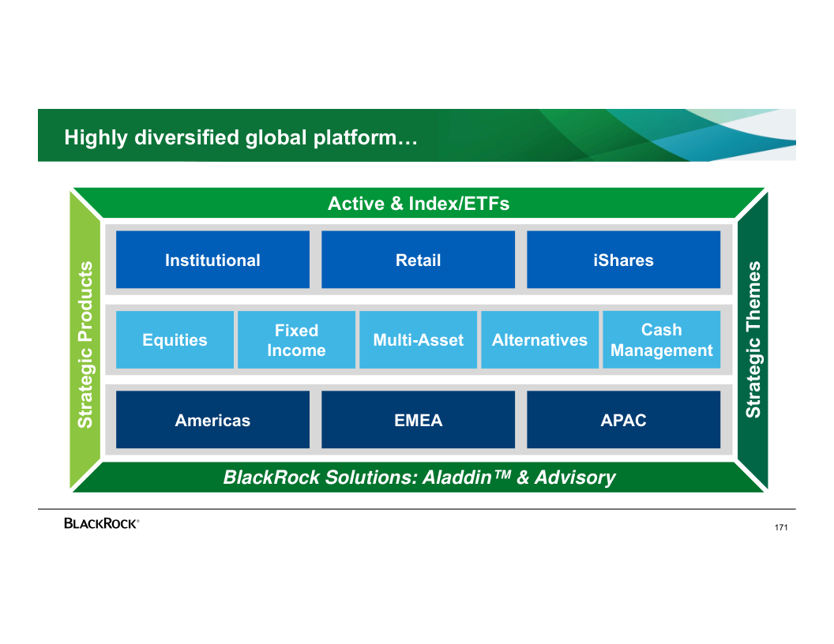
Task: Click the Fixed Income tile
Action: coord(296,340)
